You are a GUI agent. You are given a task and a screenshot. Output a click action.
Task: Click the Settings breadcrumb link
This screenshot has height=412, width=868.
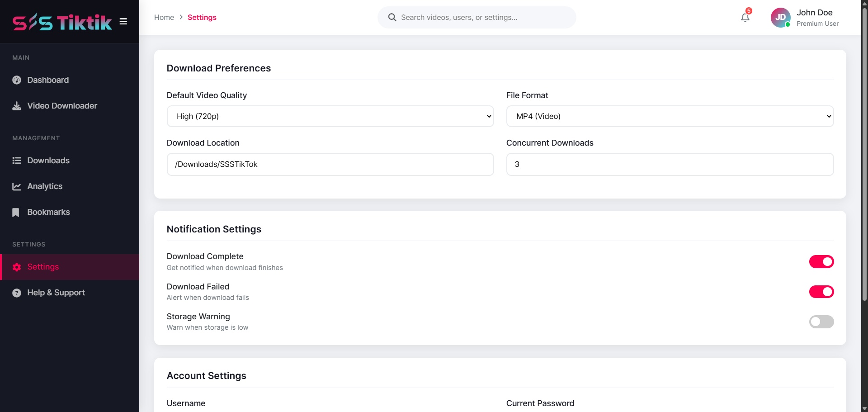tap(202, 17)
